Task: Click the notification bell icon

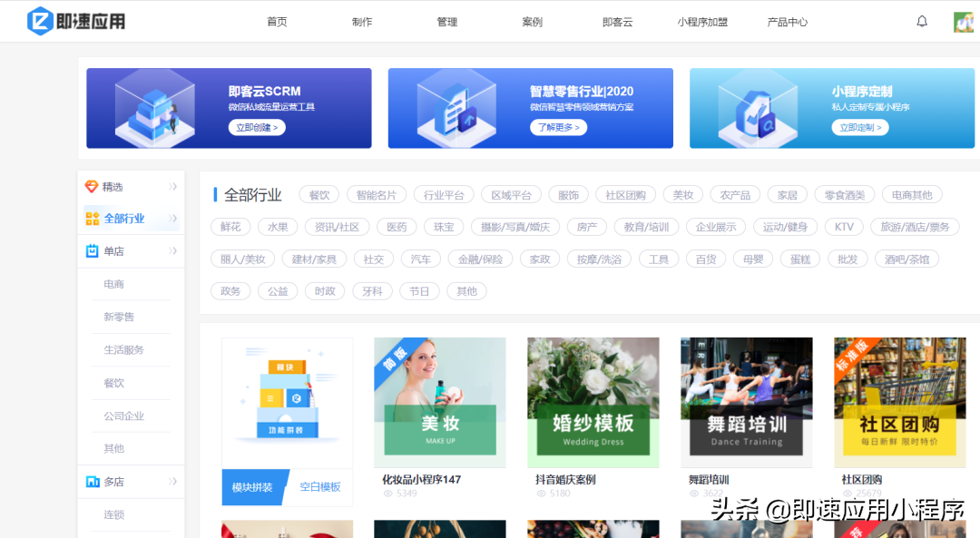Action: pyautogui.click(x=922, y=21)
